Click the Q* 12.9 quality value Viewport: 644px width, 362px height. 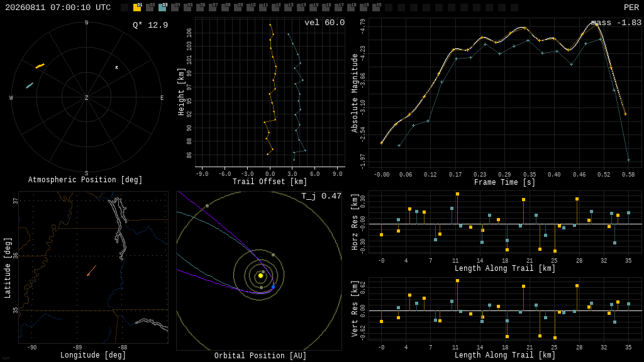pos(150,25)
